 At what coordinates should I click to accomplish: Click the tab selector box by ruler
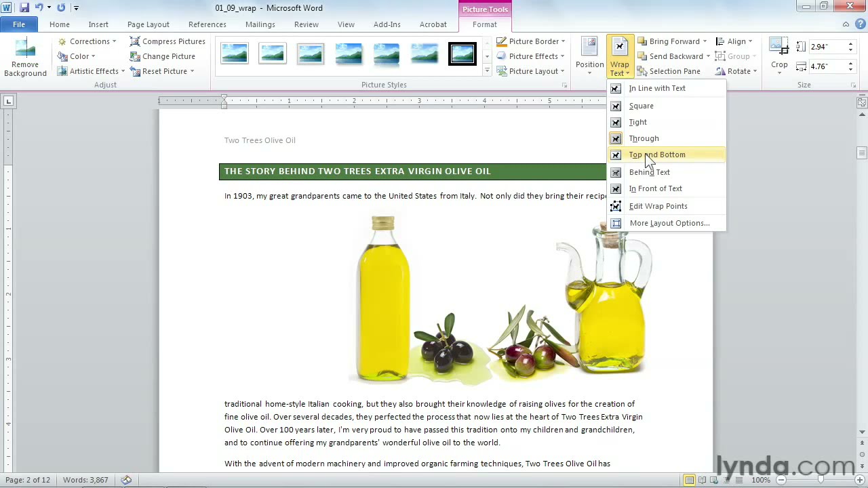coord(8,102)
